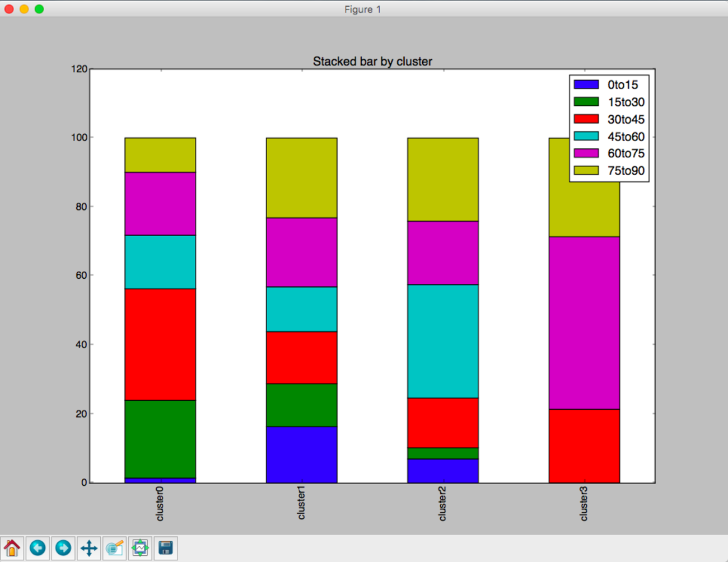The width and height of the screenshot is (728, 562).
Task: Select the Zoom to rectangle tool
Action: pos(115,547)
